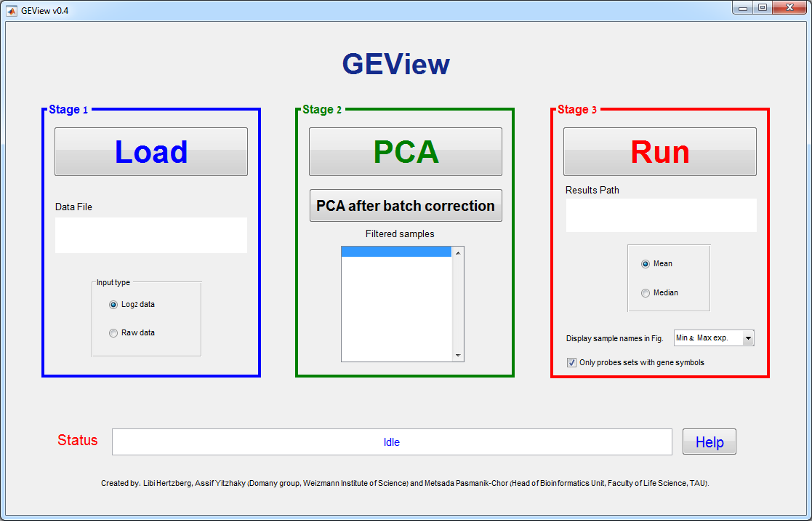Click PCA after batch correction
The image size is (812, 523).
(x=405, y=206)
